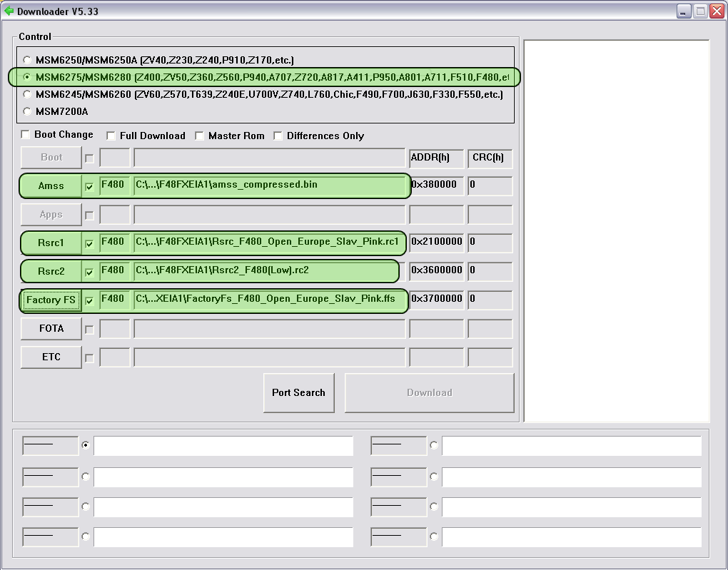Select the MSM6275/MSM6280 chipset option
Viewport: 728px width, 570px height.
pyautogui.click(x=26, y=77)
